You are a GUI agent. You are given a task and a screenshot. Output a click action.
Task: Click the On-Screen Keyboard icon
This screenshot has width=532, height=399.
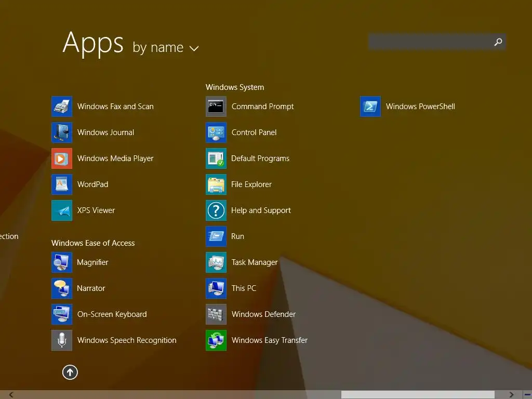pos(62,314)
